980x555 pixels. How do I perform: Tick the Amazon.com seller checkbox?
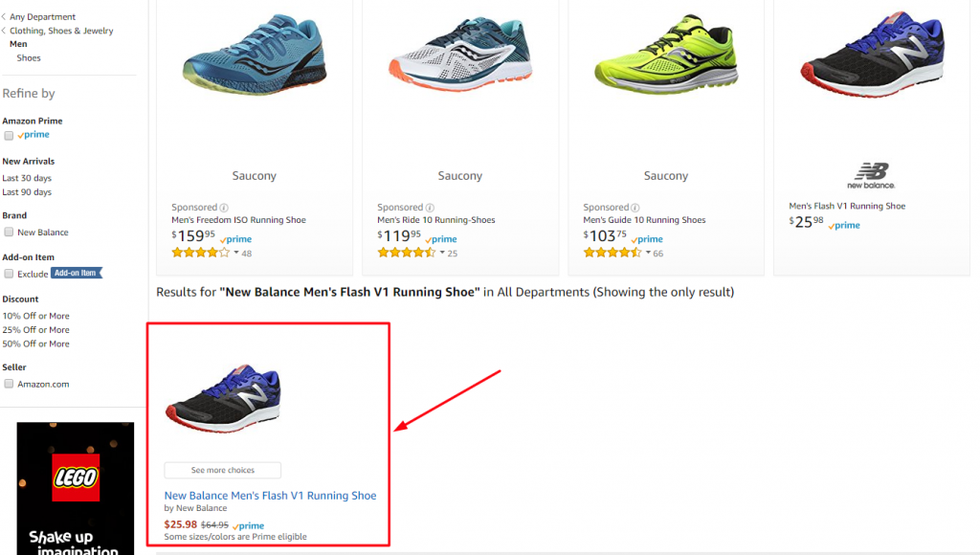tap(9, 385)
